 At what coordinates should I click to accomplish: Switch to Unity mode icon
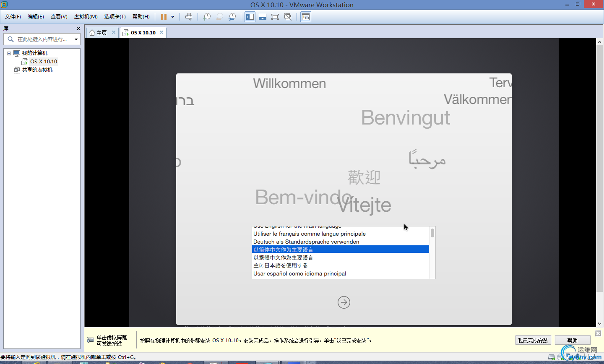(x=288, y=17)
